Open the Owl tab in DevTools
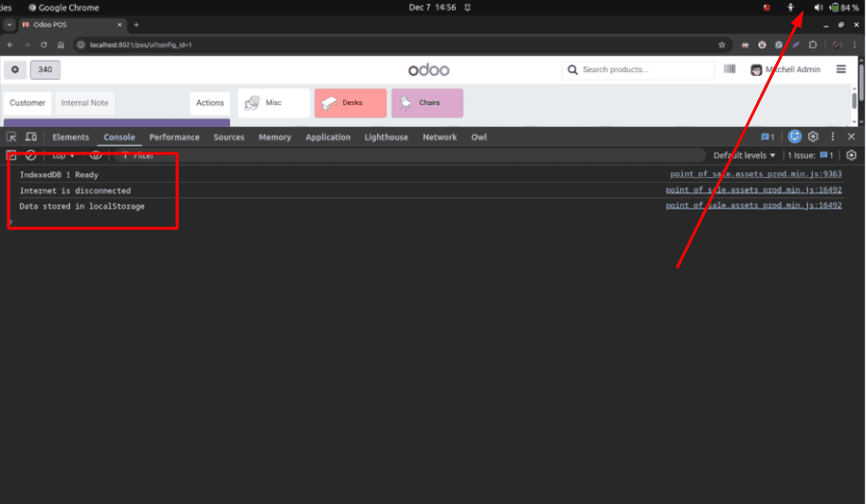866x504 pixels. 478,137
